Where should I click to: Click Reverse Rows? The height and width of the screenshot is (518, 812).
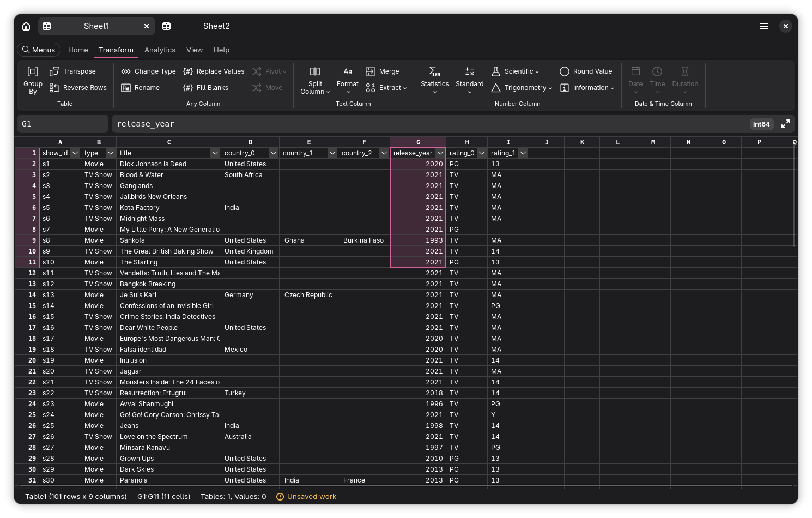point(78,88)
